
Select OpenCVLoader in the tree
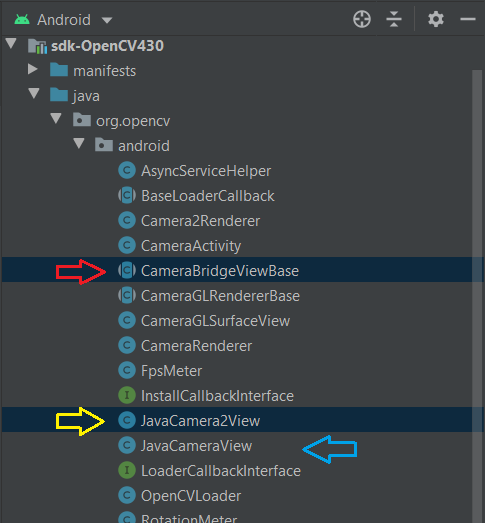(191, 496)
